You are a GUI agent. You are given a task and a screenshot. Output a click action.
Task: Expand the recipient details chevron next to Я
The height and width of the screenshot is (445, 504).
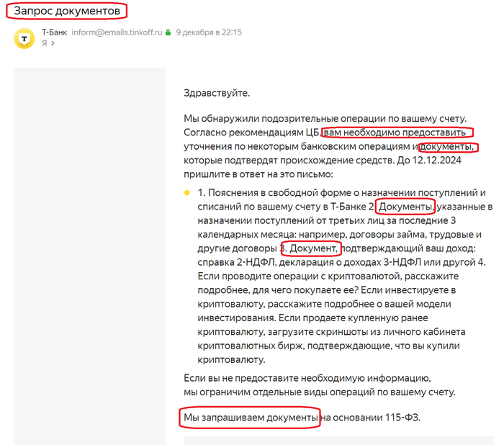pos(53,43)
